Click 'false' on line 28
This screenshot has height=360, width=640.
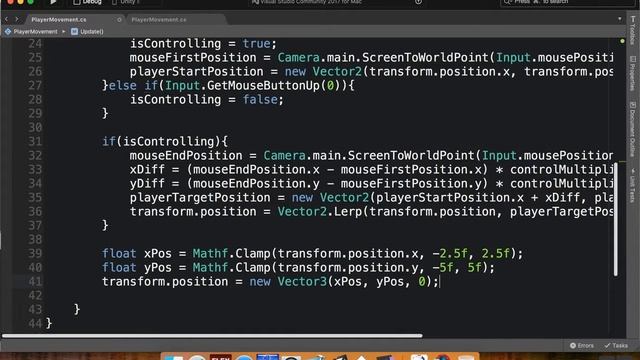pyautogui.click(x=260, y=100)
